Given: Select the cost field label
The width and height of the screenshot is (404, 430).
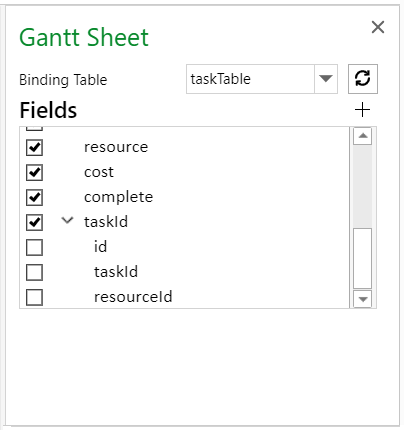Looking at the screenshot, I should tap(99, 172).
